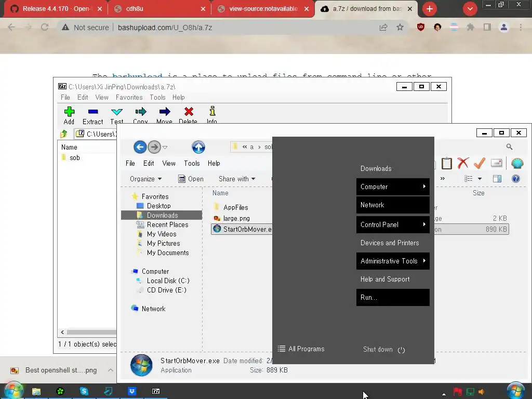Click the envelope E-mail icon in Explorer
The image size is (532, 399).
pos(496,163)
